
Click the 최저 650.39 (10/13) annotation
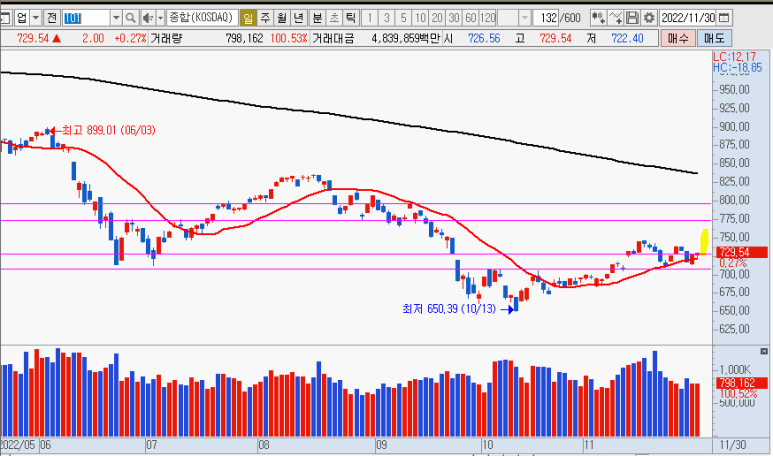pyautogui.click(x=449, y=309)
